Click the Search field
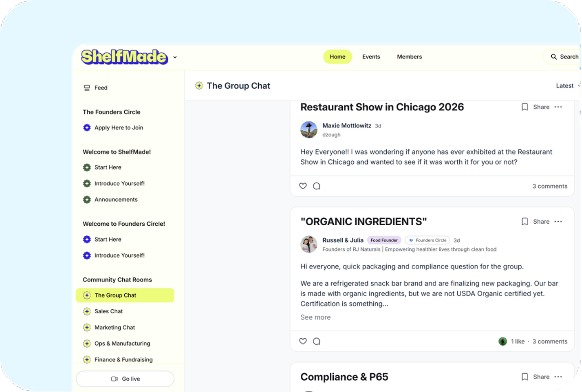 coord(565,57)
